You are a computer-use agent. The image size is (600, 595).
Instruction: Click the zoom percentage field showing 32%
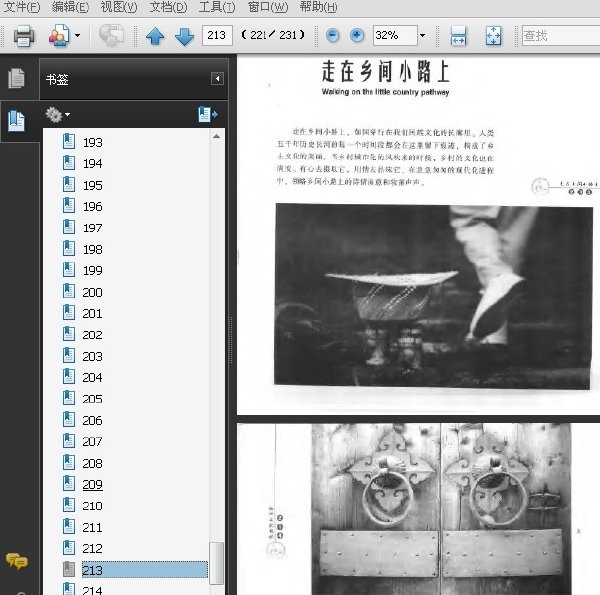click(395, 36)
